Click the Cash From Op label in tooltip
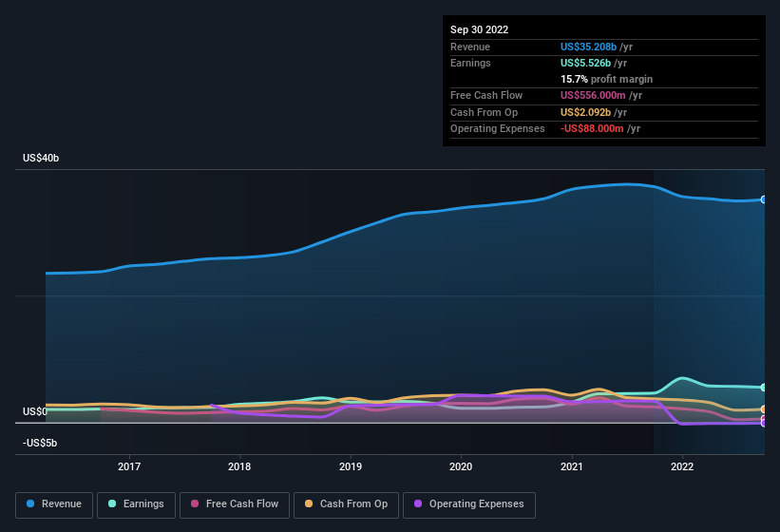 pyautogui.click(x=484, y=112)
